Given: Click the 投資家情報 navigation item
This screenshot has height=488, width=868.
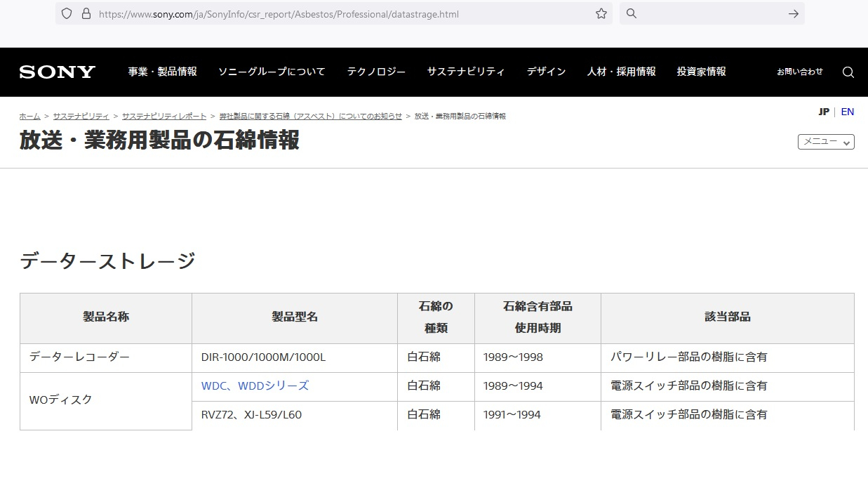Looking at the screenshot, I should 701,72.
